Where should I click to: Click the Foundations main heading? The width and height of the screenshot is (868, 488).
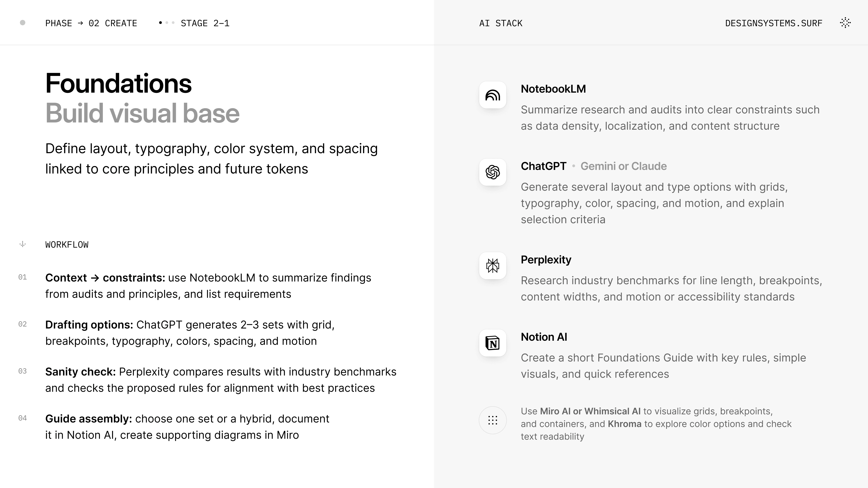119,84
